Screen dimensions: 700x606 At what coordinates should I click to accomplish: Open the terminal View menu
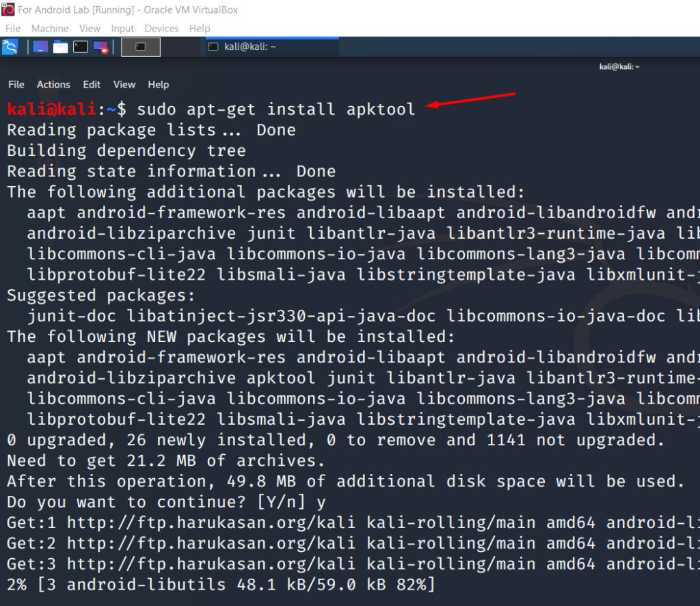(124, 84)
